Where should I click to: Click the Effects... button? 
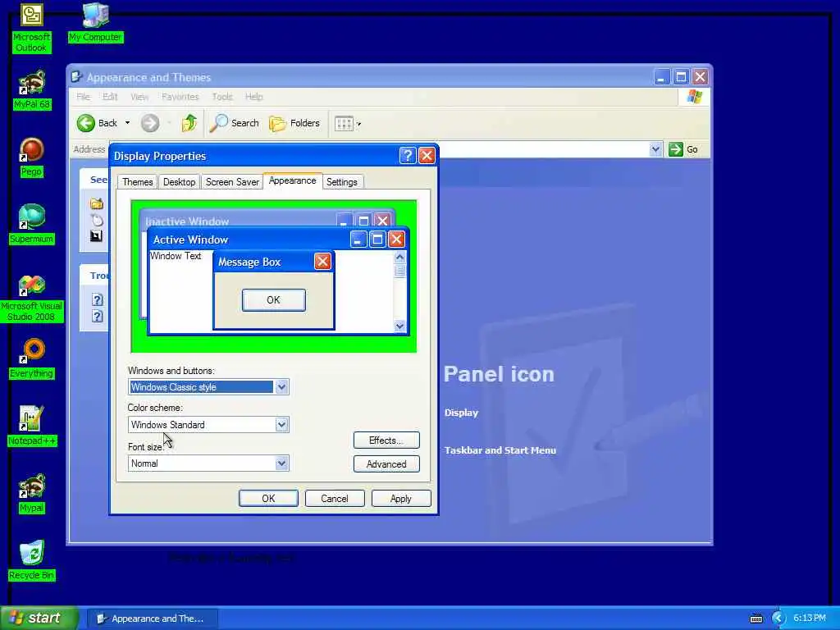tap(386, 441)
